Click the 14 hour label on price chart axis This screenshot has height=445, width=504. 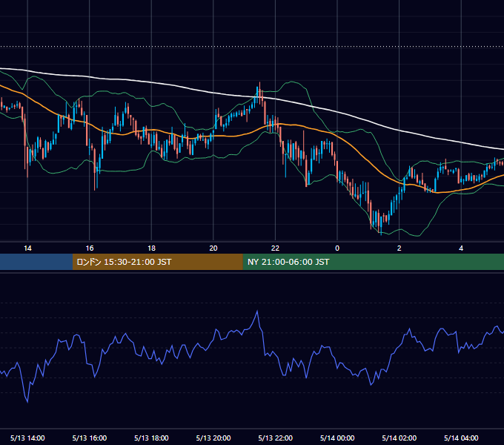click(x=27, y=248)
